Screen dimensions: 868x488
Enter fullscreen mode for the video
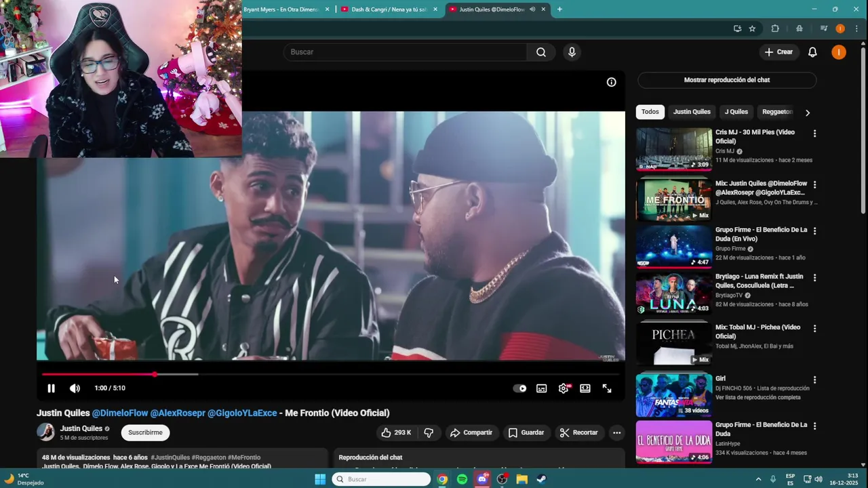click(x=607, y=388)
